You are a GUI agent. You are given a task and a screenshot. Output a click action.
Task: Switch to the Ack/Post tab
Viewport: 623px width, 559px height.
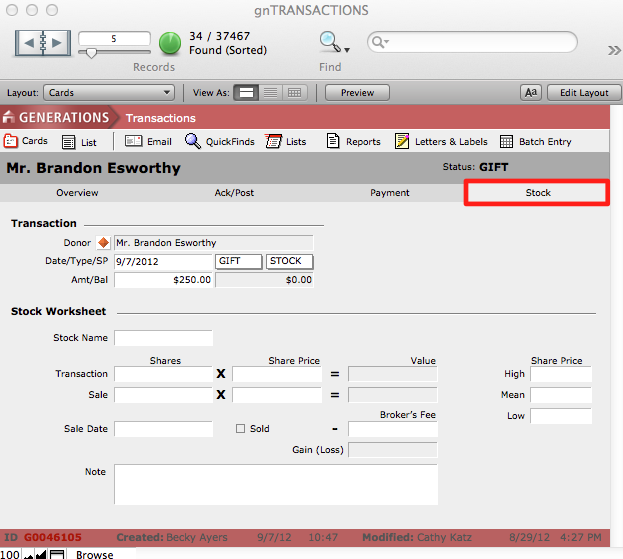click(x=234, y=192)
